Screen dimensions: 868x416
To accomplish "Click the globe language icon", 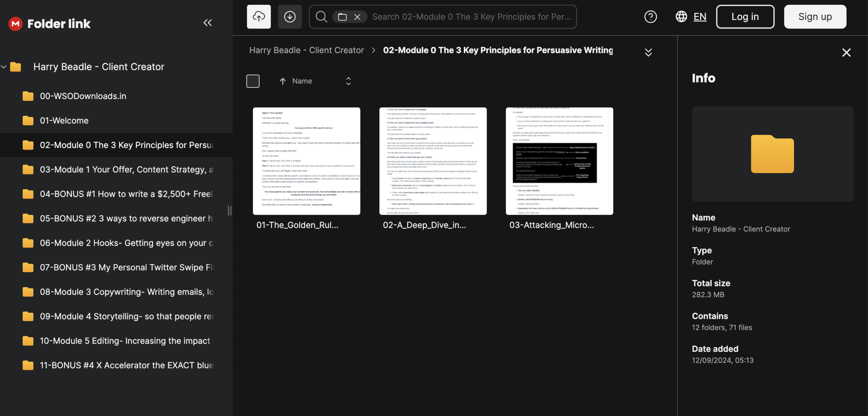I will 681,17.
